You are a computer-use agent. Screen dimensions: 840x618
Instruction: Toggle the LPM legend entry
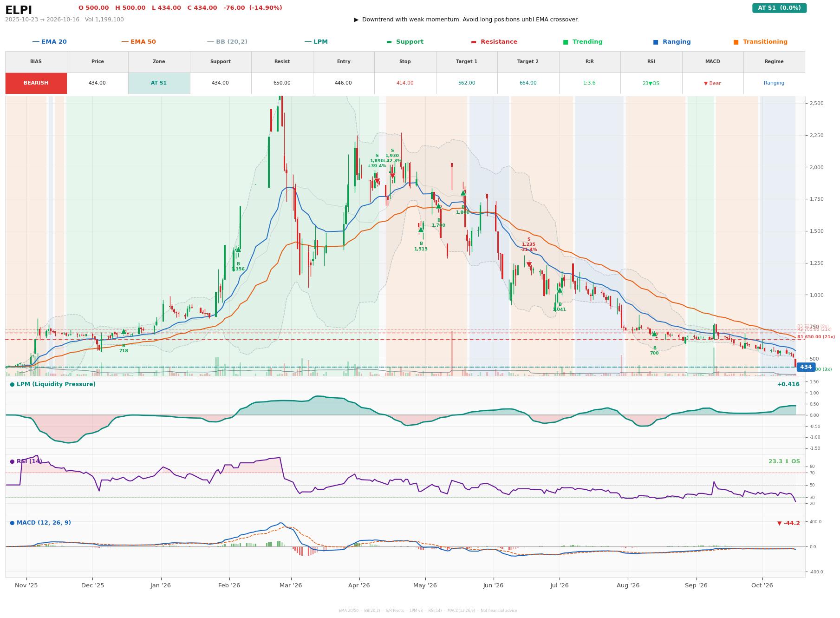(x=316, y=42)
